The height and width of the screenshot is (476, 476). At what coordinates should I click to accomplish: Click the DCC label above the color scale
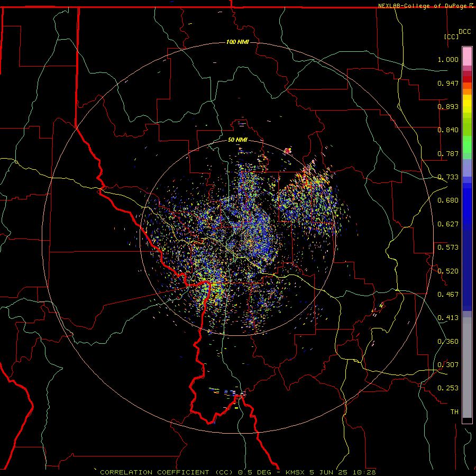(465, 32)
